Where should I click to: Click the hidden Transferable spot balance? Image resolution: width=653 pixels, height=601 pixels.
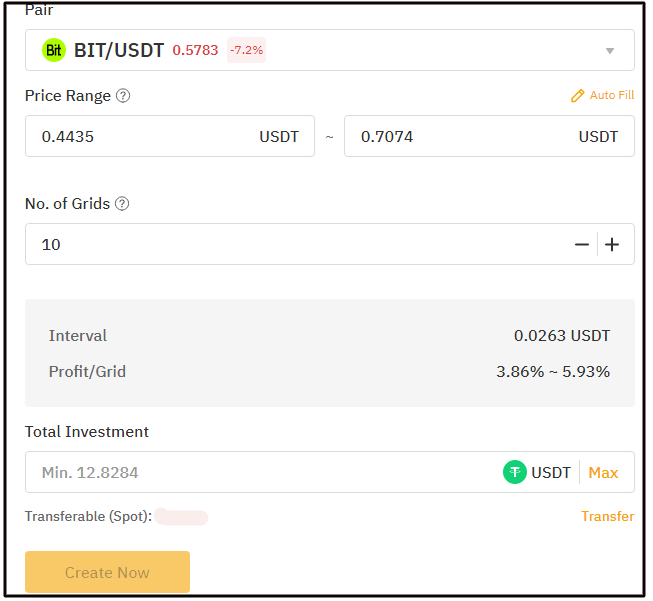(x=181, y=517)
